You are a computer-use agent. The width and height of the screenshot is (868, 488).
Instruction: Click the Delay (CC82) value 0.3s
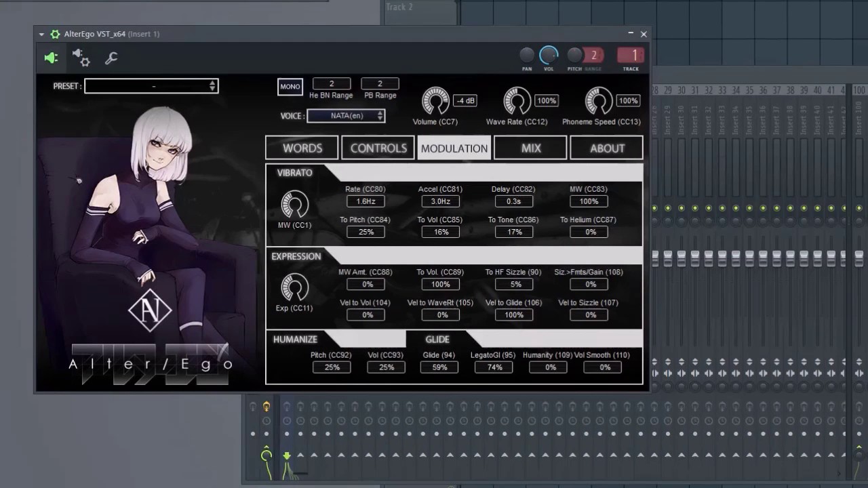(x=513, y=201)
